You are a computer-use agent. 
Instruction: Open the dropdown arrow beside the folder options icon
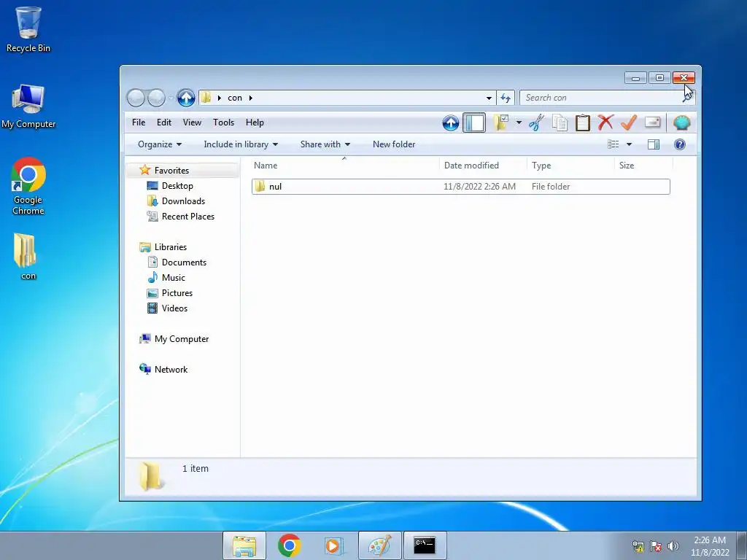pos(519,122)
